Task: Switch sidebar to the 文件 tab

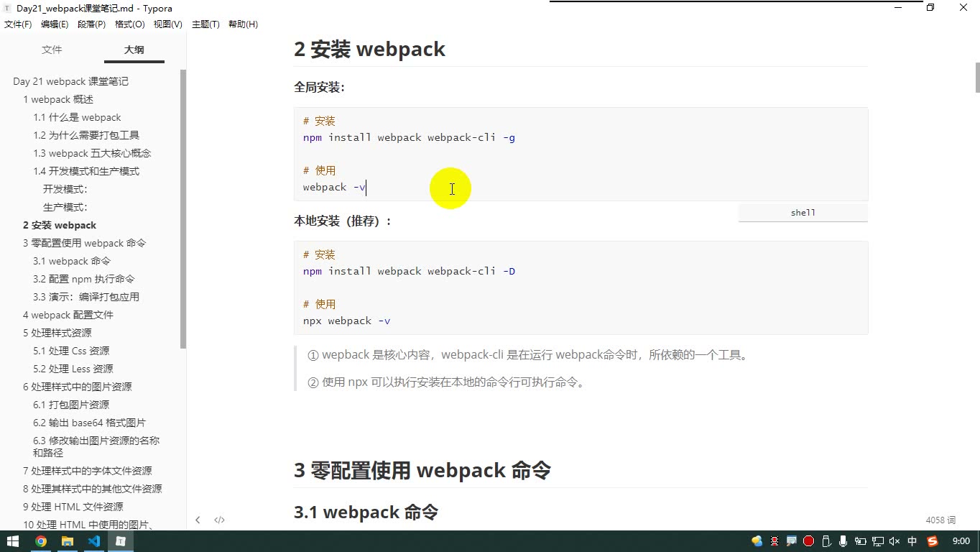Action: (x=52, y=50)
